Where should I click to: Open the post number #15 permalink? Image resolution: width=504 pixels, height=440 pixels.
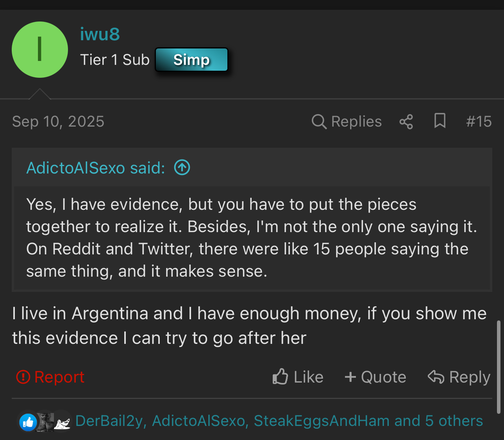point(479,122)
